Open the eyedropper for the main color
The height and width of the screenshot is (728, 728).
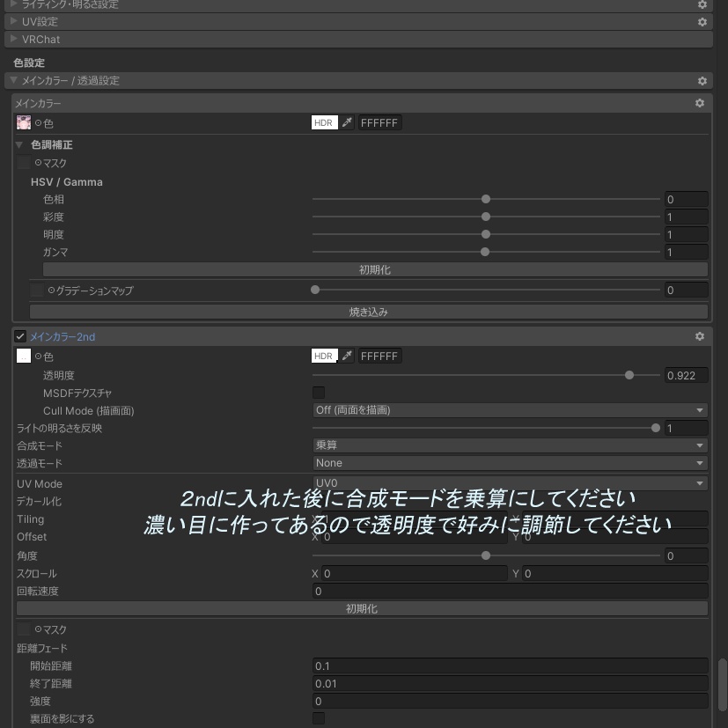click(x=345, y=122)
